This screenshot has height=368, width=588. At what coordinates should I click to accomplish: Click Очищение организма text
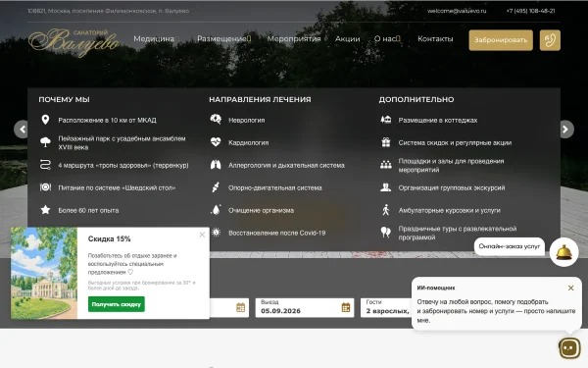click(x=261, y=210)
